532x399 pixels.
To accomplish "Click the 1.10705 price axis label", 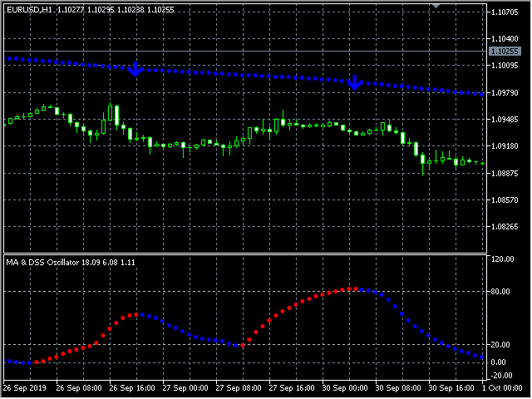I will (x=506, y=12).
